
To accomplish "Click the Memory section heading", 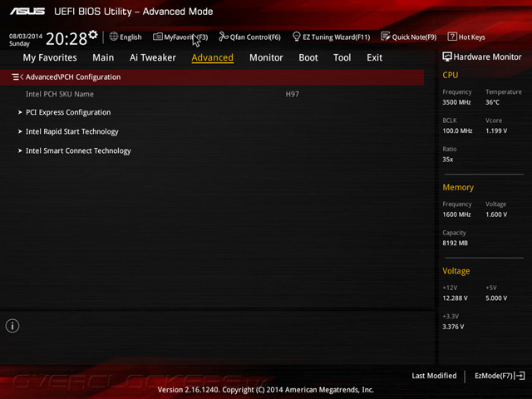I will tap(458, 187).
